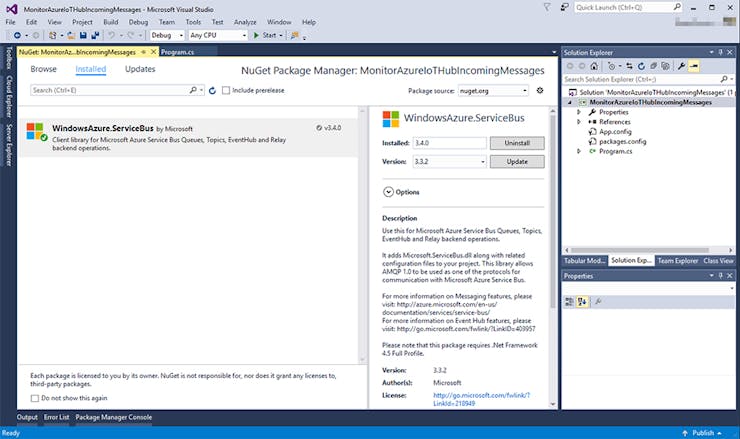Click the Update button
This screenshot has height=439, width=740.
point(517,161)
